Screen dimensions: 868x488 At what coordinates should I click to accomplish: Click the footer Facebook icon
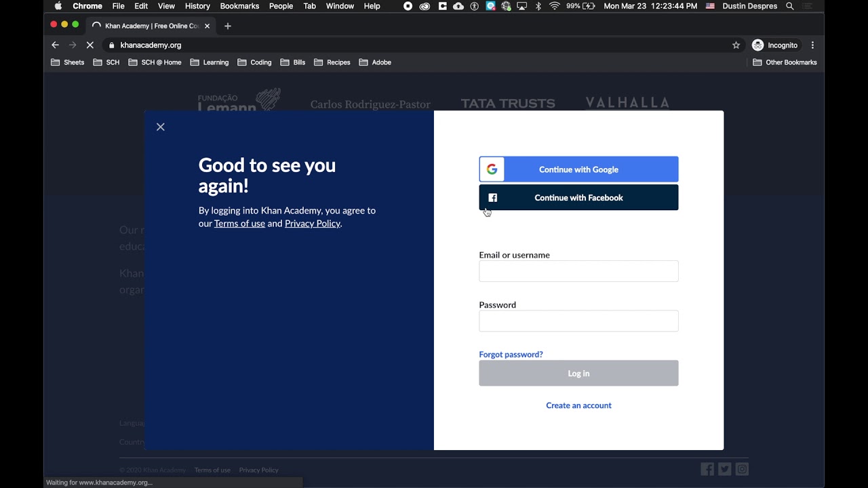pos(707,469)
